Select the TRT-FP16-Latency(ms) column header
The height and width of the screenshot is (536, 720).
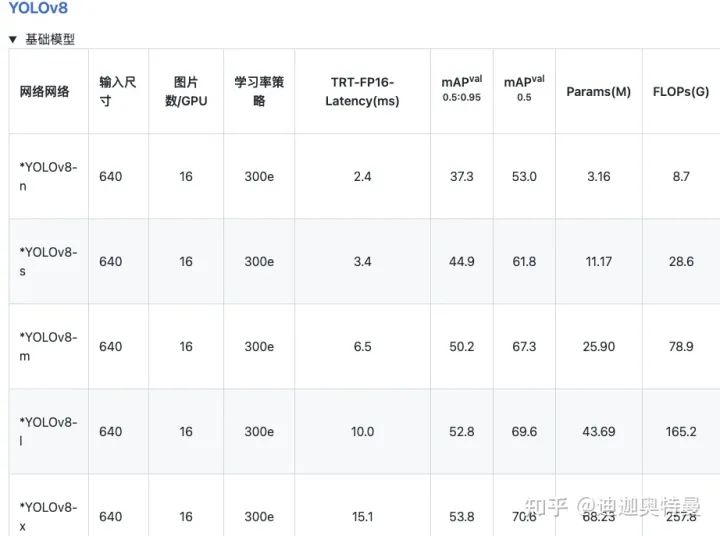362,91
